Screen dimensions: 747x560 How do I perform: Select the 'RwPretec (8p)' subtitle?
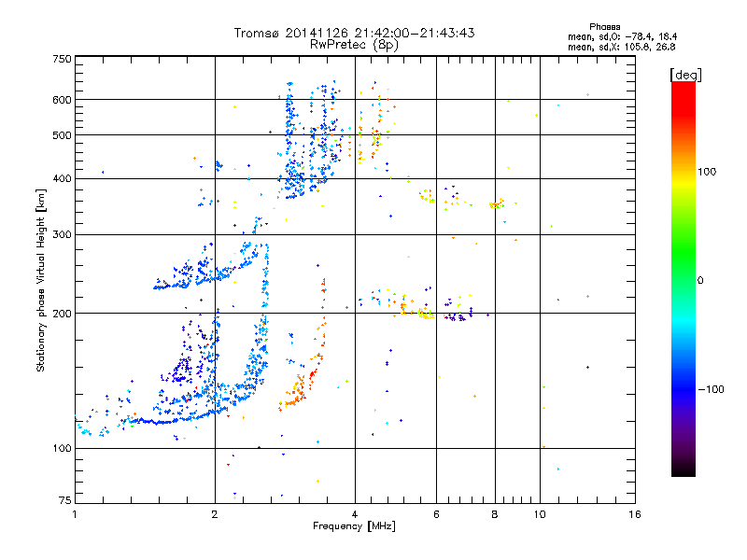click(x=354, y=45)
